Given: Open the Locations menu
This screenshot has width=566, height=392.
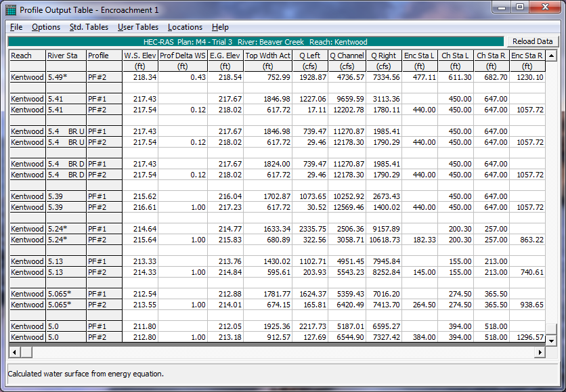Looking at the screenshot, I should 185,27.
